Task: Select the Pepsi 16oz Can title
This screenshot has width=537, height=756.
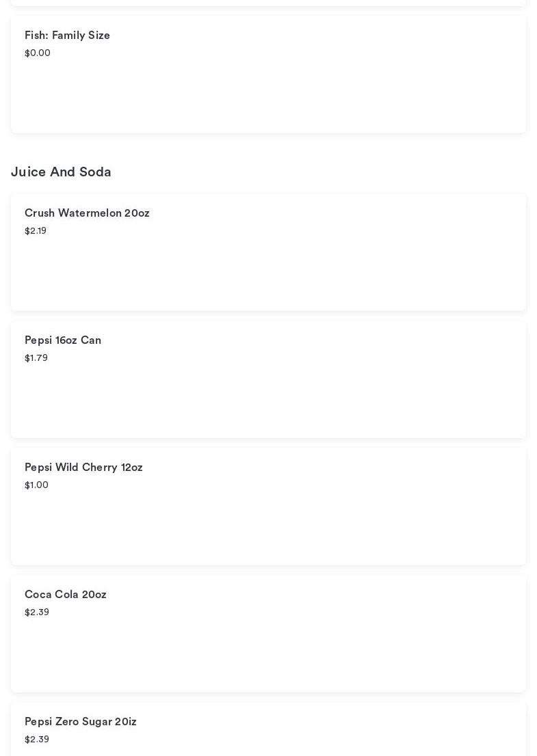Action: tap(63, 340)
